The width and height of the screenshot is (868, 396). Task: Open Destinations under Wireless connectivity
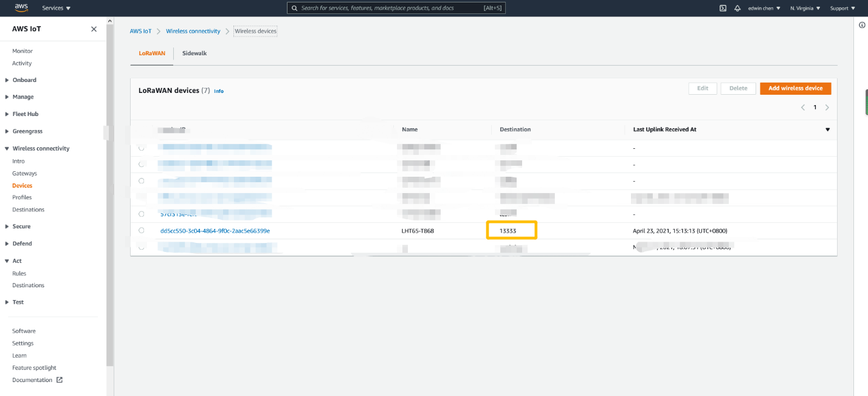tap(28, 210)
